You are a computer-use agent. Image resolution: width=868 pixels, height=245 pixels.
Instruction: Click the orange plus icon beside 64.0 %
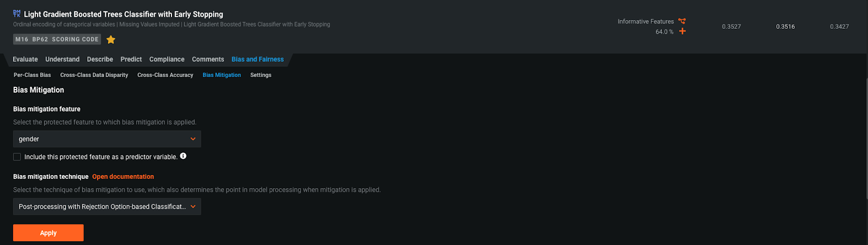pos(682,31)
